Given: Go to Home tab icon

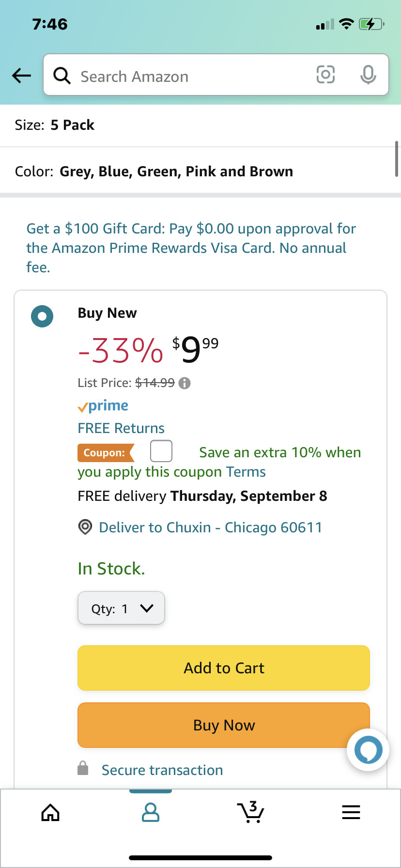Looking at the screenshot, I should [50, 812].
